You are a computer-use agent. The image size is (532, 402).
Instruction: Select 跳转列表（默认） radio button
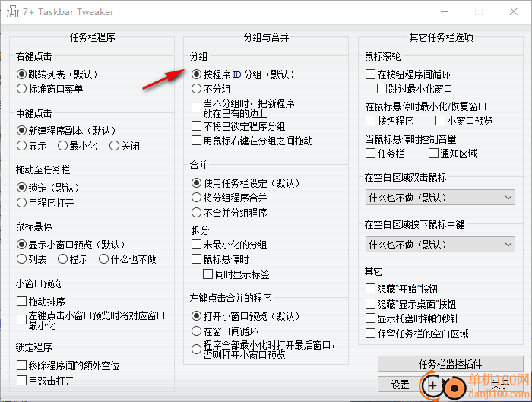pyautogui.click(x=21, y=74)
